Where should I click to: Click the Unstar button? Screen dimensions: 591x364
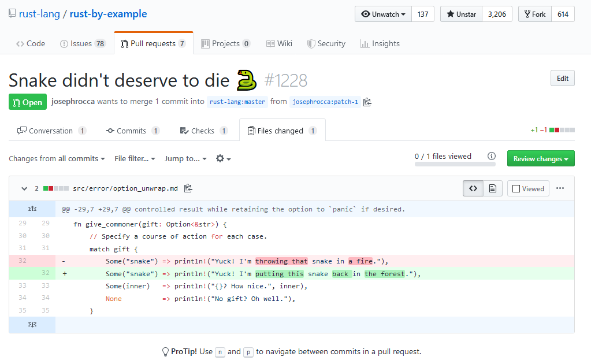coord(462,14)
